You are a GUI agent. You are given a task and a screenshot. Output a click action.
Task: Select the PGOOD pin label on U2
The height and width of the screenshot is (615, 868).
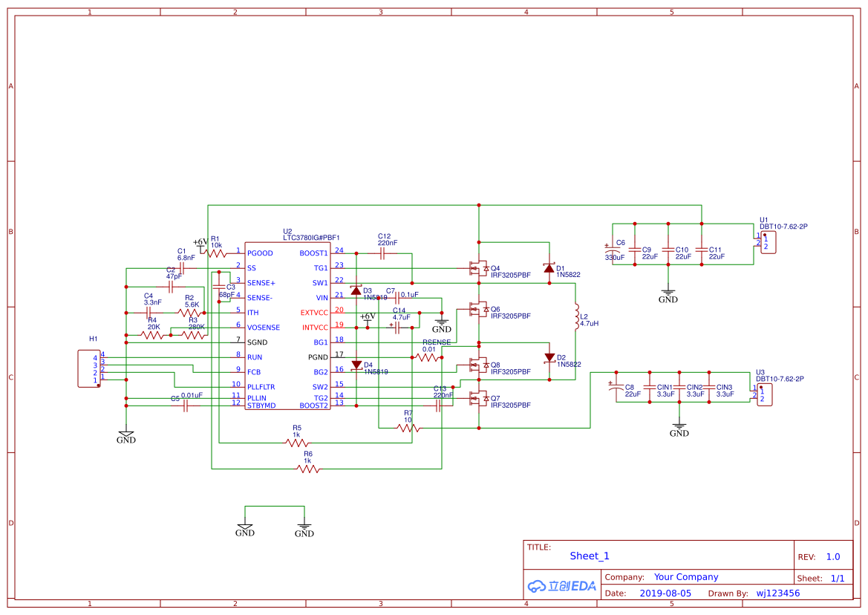260,253
